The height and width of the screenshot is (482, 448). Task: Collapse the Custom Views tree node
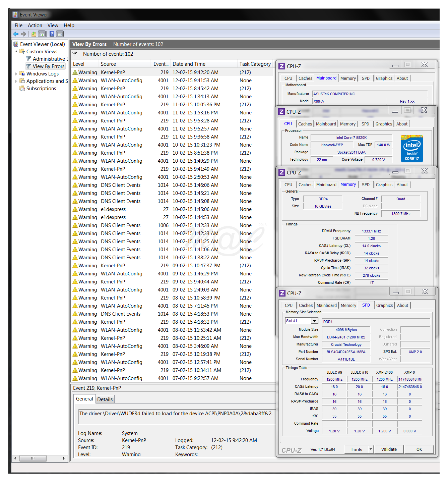pyautogui.click(x=16, y=52)
